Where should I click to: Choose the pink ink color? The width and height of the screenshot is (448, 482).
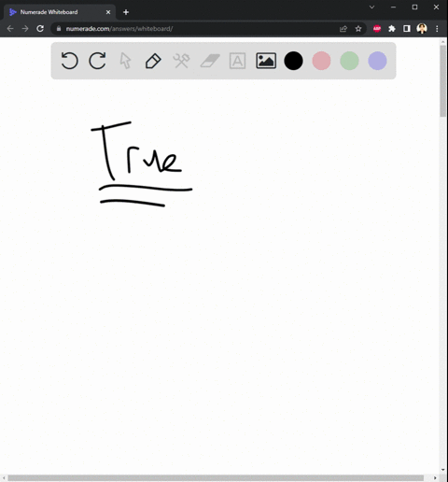(x=321, y=61)
